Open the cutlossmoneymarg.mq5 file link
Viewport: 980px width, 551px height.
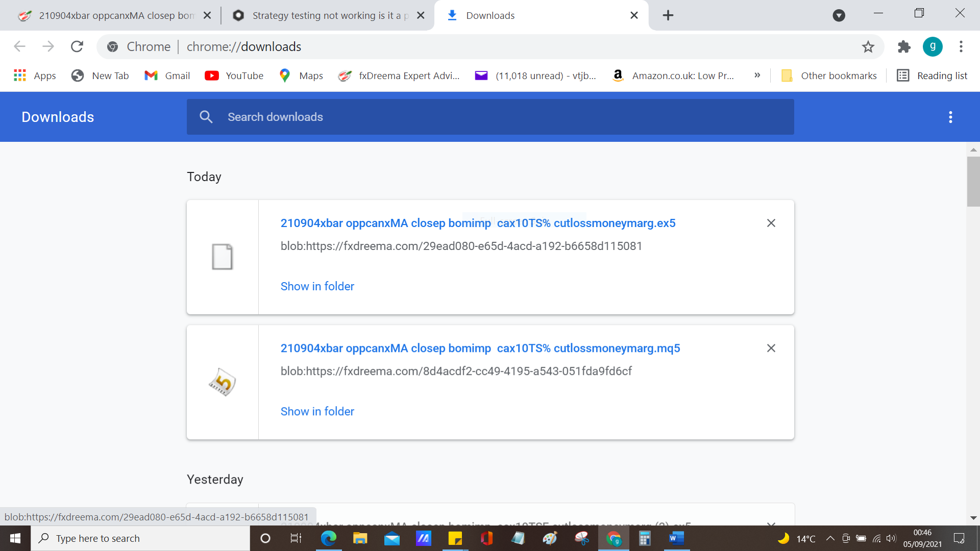coord(480,348)
